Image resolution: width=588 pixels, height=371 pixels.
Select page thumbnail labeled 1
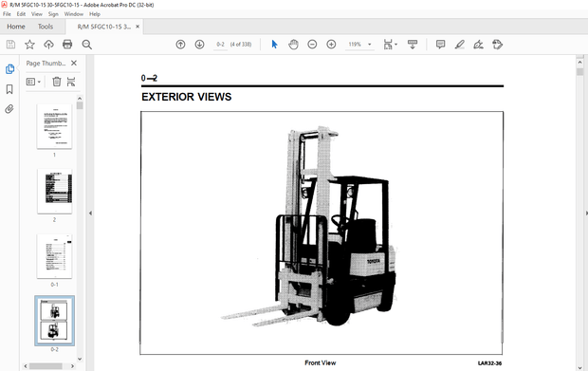54,126
